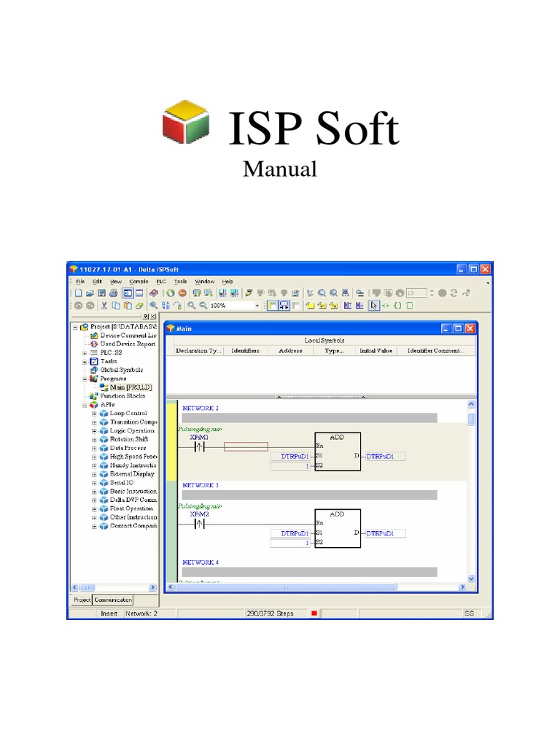Image resolution: width=560 pixels, height=747 pixels.
Task: Click the project tree horizontal scrollbar thumb
Action: (x=87, y=587)
